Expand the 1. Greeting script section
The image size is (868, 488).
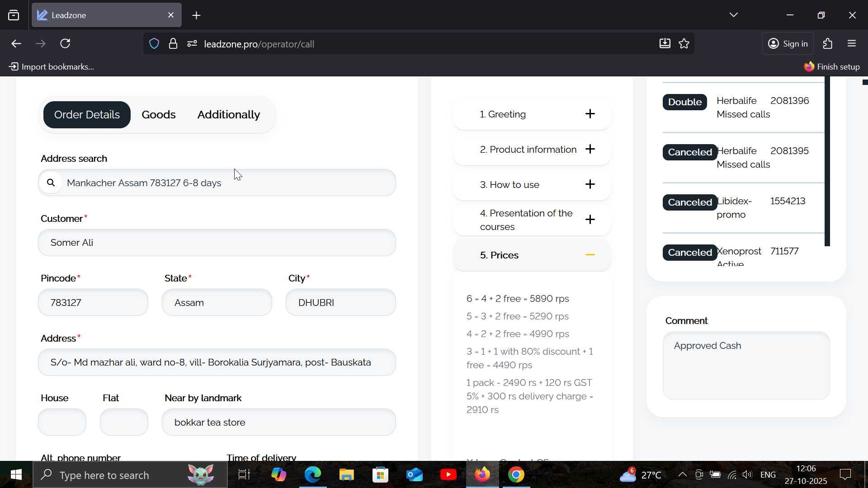[x=590, y=114]
